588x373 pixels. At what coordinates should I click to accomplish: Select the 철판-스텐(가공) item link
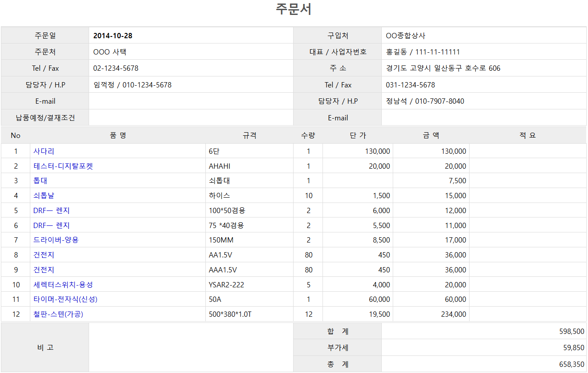point(58,314)
